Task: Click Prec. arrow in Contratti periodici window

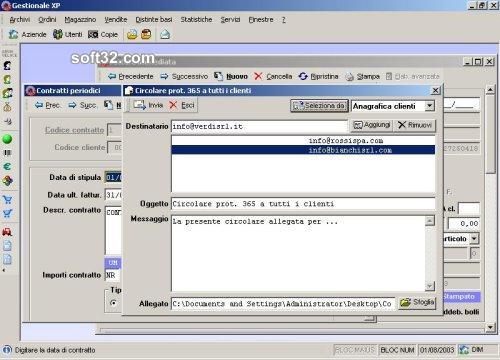Action: [x=39, y=105]
